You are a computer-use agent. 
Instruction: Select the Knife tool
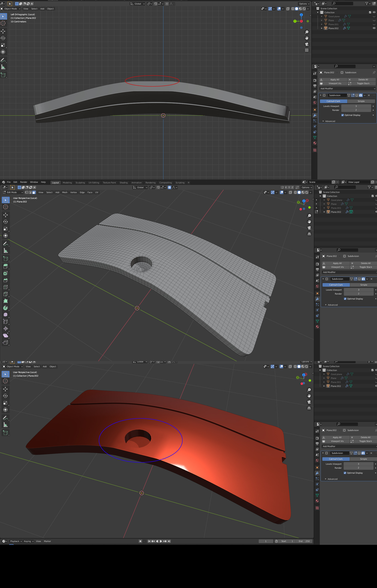point(5,294)
